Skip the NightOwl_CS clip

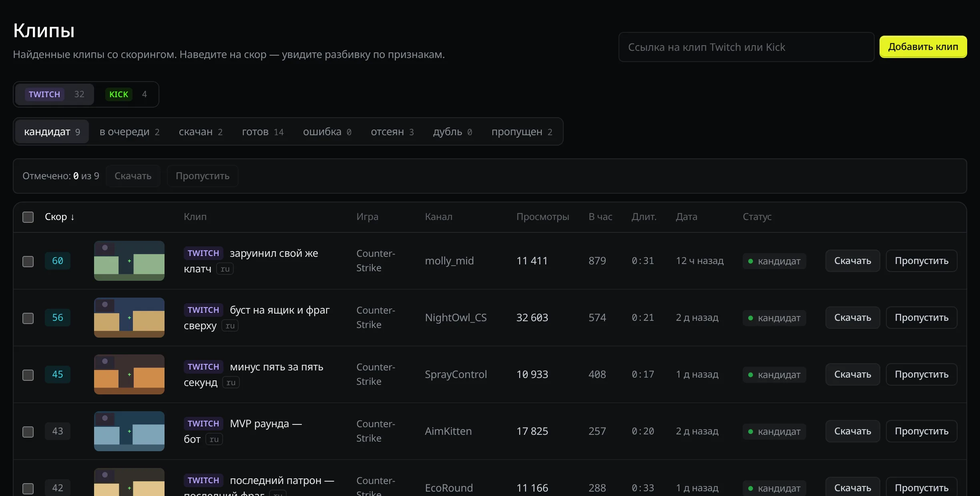(x=922, y=318)
